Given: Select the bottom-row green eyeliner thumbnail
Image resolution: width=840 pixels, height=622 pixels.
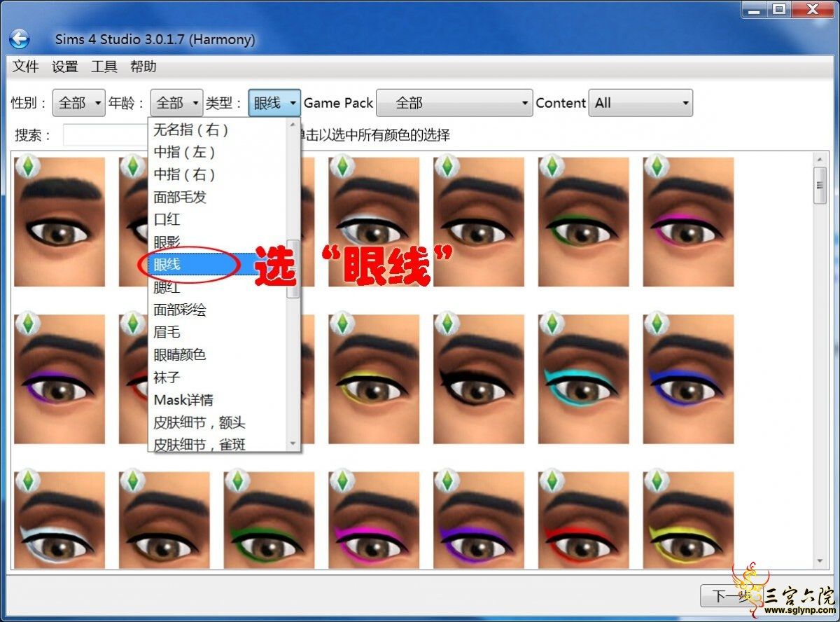Looking at the screenshot, I should 269,520.
